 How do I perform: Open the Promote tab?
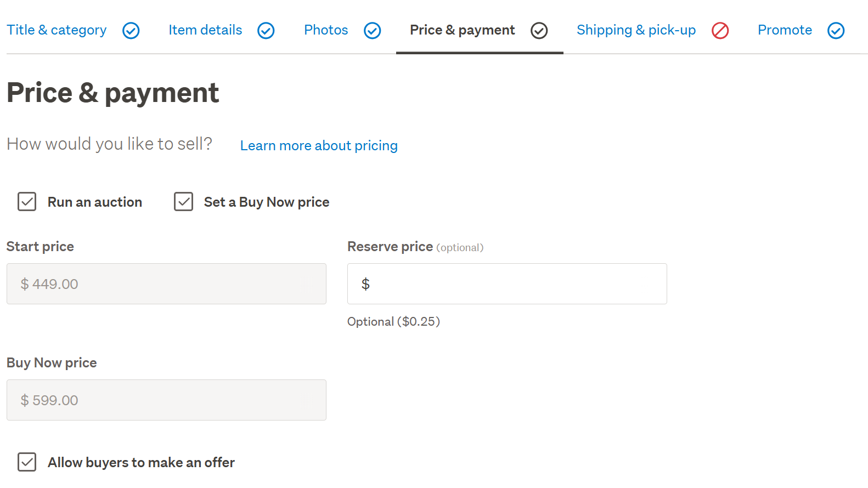[x=785, y=30]
